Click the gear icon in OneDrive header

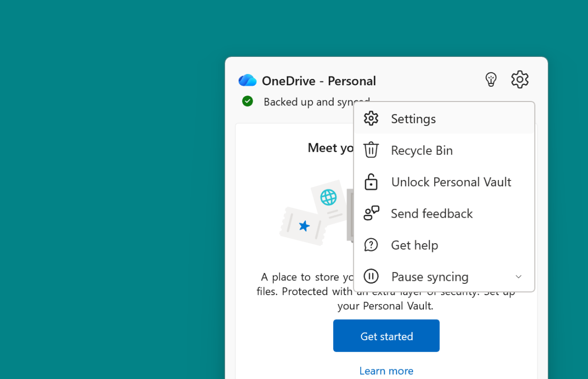click(520, 79)
